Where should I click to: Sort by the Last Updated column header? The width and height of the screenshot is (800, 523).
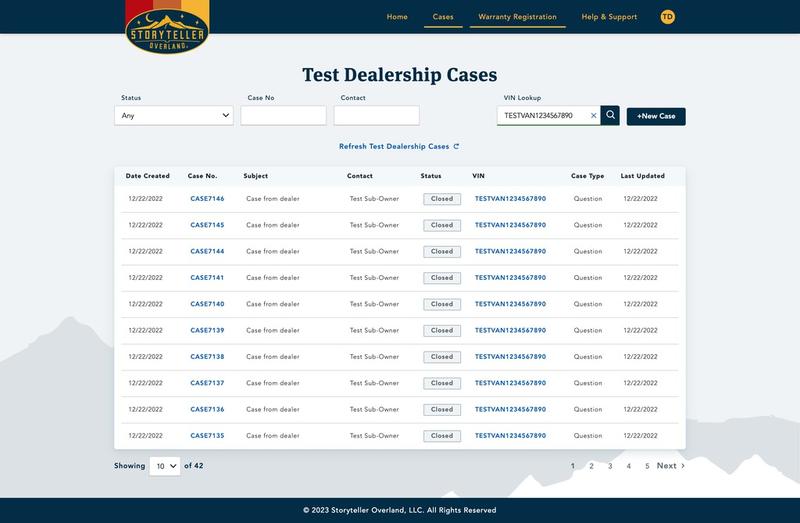[x=642, y=176]
